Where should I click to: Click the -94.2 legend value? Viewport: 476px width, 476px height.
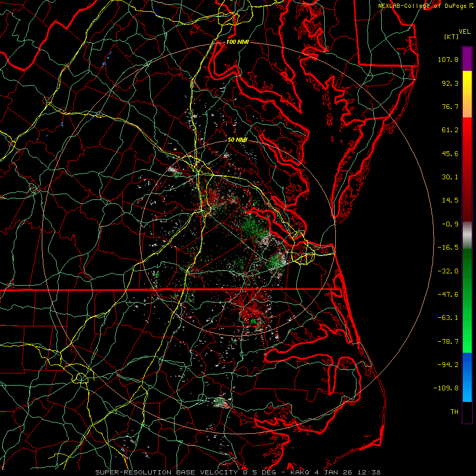(448, 364)
